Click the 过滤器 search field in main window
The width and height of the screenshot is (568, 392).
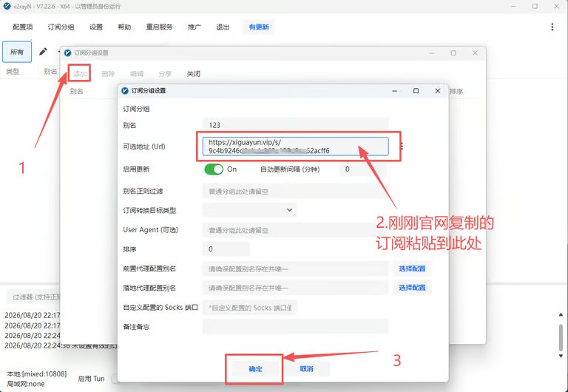click(33, 297)
